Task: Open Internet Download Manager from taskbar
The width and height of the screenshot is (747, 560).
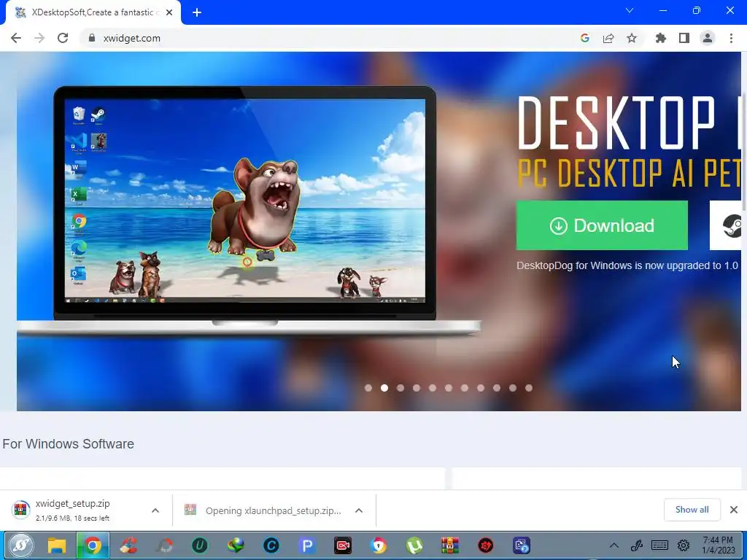Action: point(236,545)
